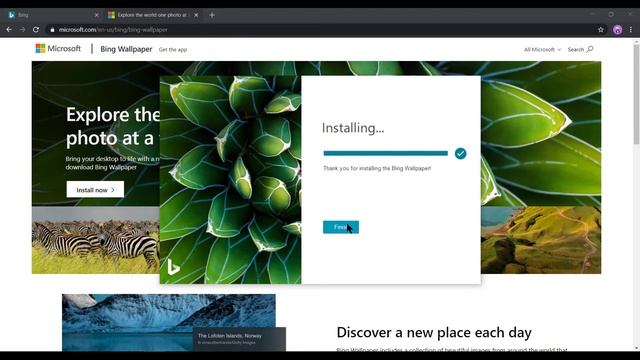
Task: Click the Installing... heading
Action: click(353, 128)
